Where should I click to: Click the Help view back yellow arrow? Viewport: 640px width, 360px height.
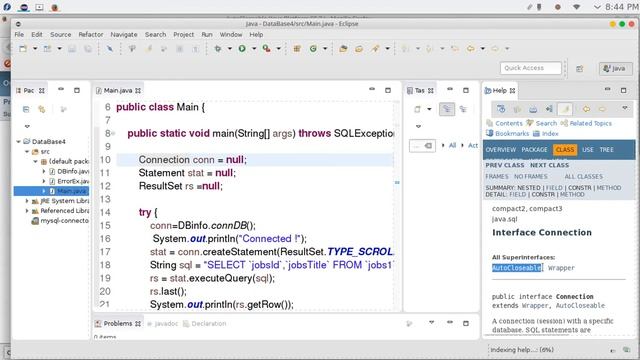586,109
